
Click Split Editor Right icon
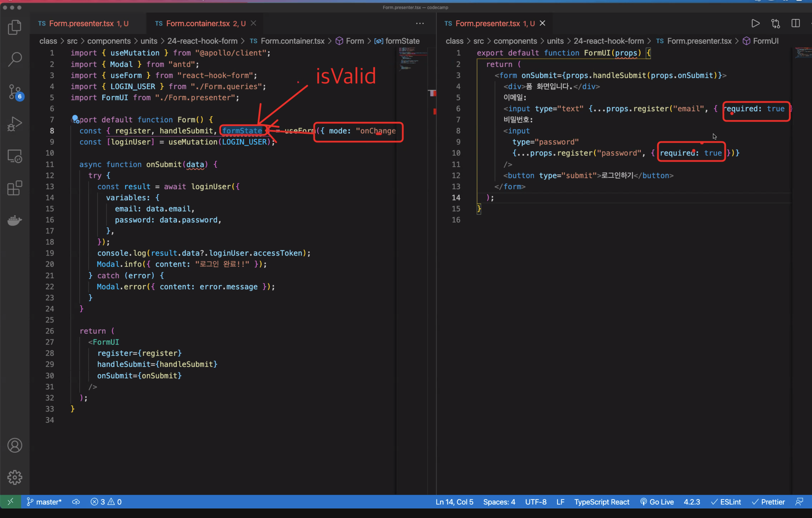795,23
